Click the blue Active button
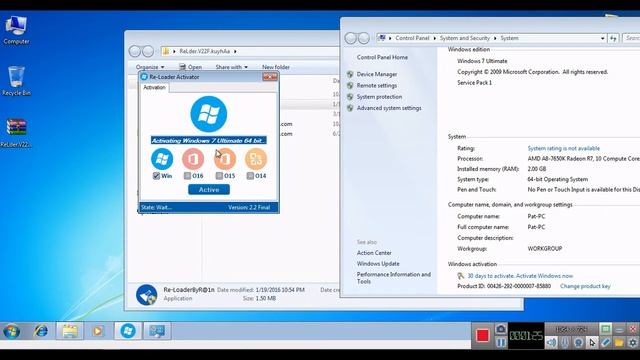The width and height of the screenshot is (640, 360). (209, 190)
